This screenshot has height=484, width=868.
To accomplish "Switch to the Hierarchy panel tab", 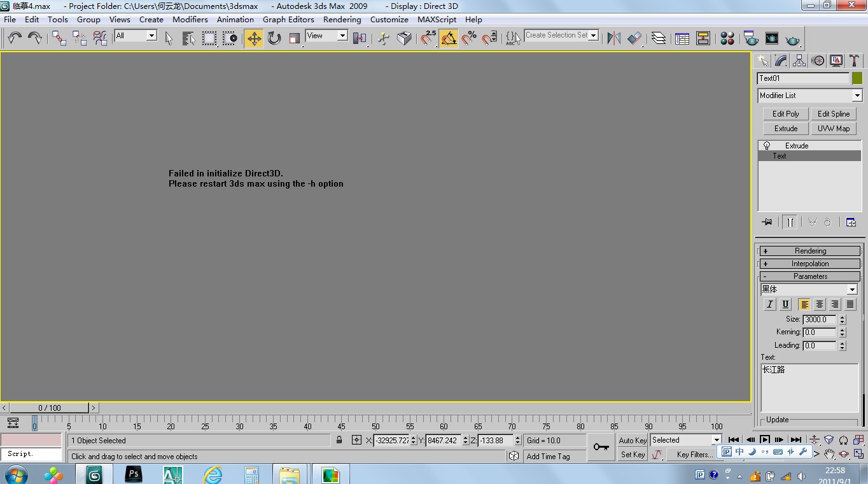I will (799, 60).
